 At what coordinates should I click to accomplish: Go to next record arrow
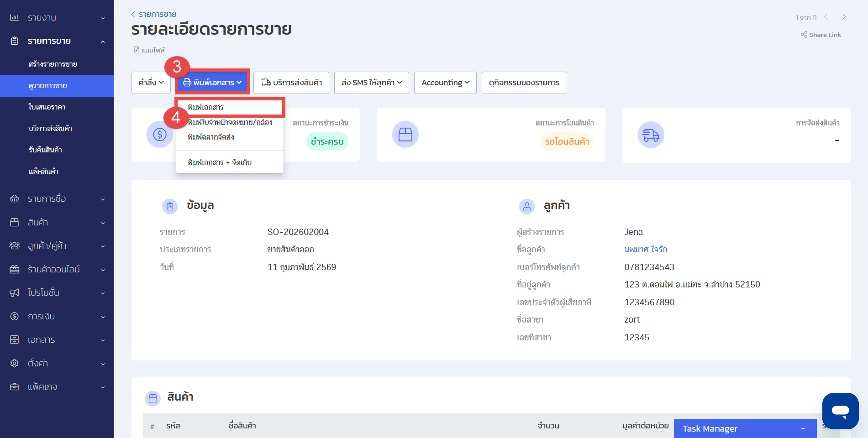point(844,17)
